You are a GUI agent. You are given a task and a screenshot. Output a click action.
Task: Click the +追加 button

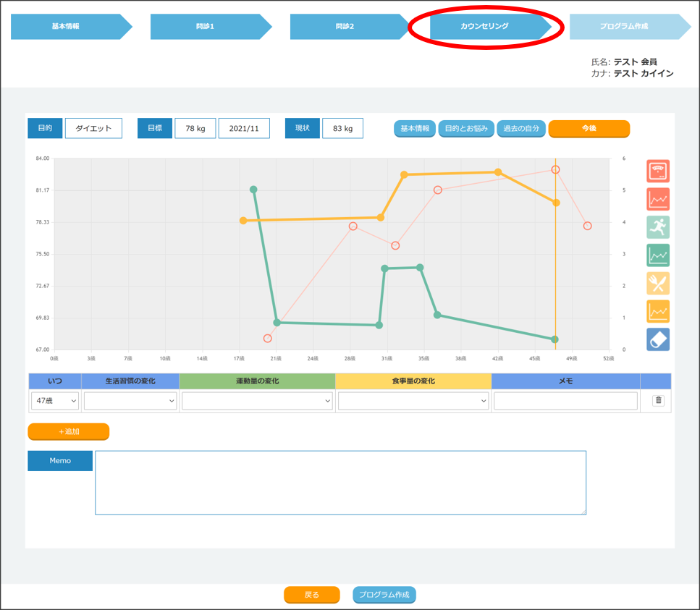point(68,431)
